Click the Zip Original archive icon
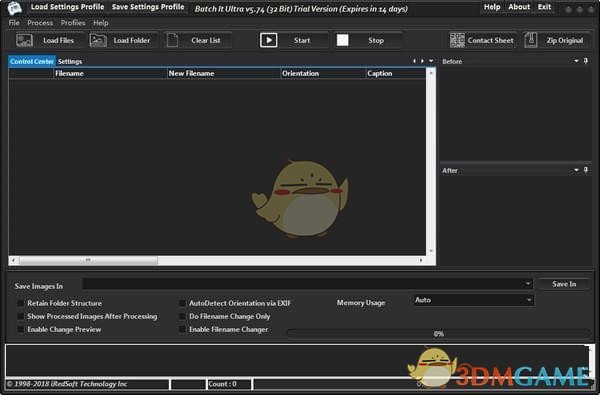 pyautogui.click(x=531, y=40)
